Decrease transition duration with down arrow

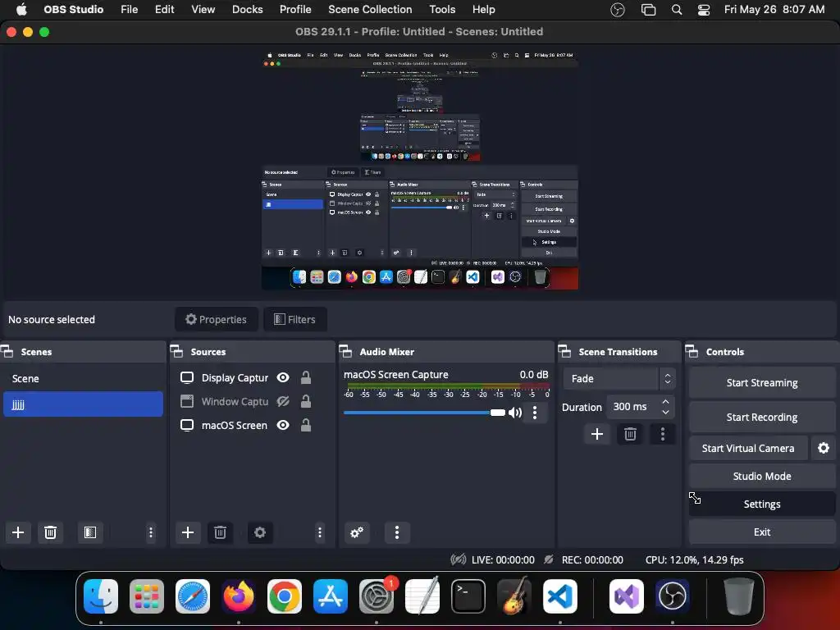[665, 412]
